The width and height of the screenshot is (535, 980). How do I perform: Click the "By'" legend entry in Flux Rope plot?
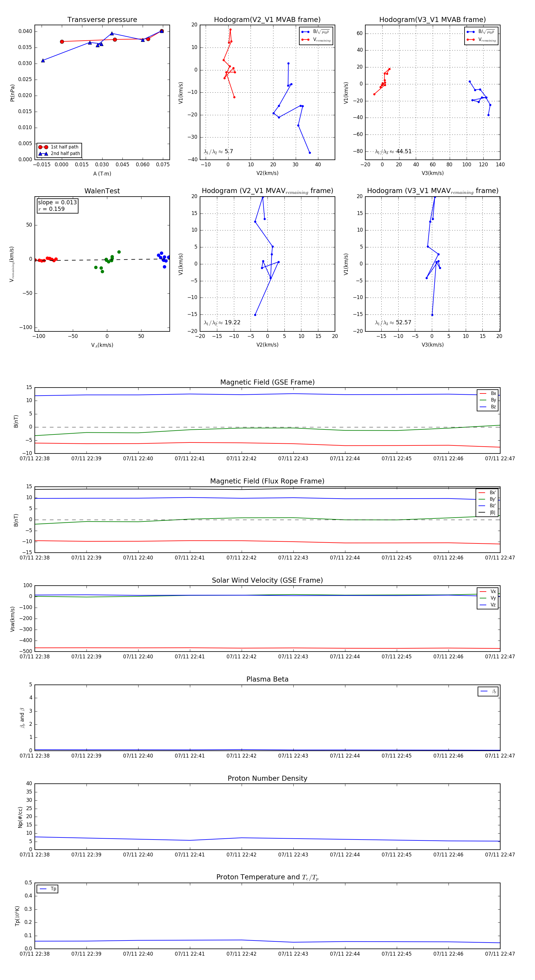(x=487, y=499)
